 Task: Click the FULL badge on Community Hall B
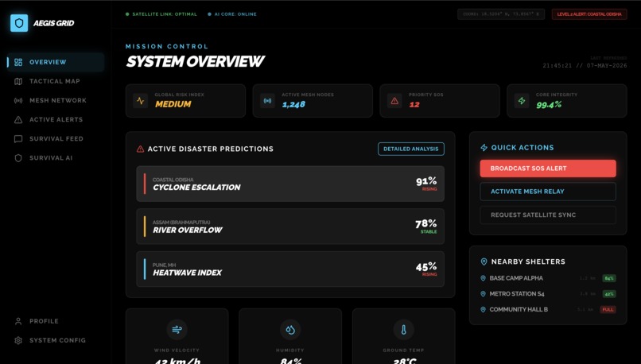(x=608, y=310)
